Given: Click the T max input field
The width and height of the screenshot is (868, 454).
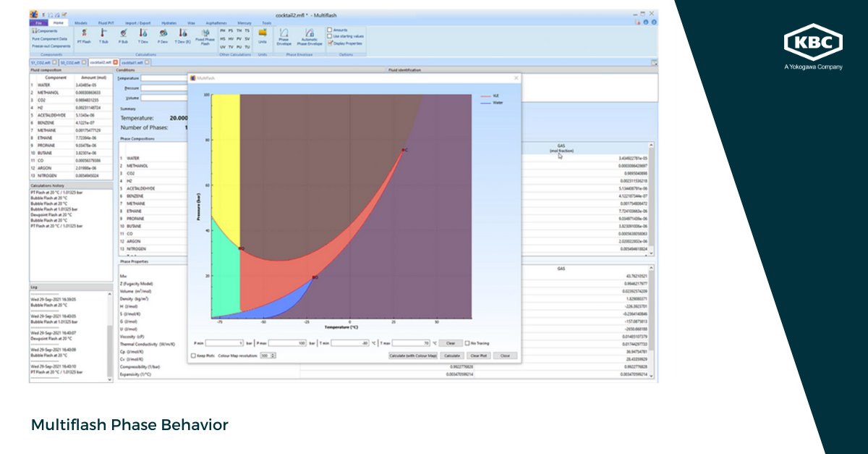Looking at the screenshot, I should (x=411, y=343).
